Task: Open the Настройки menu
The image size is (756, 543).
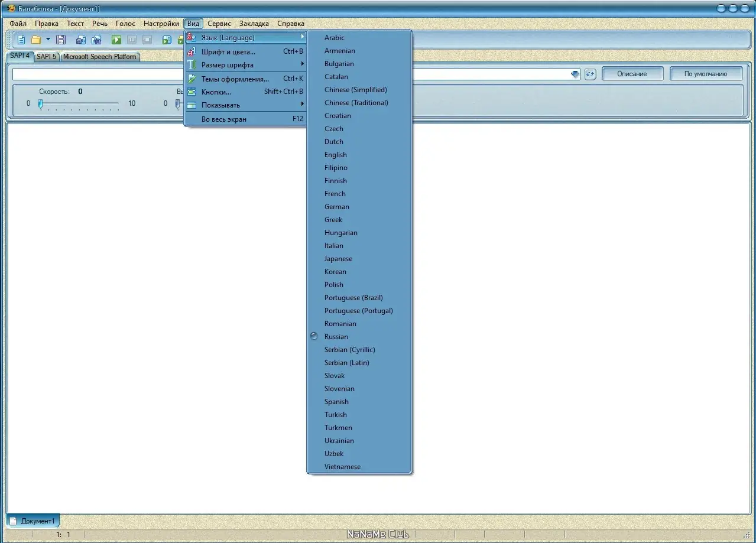Action: [x=161, y=24]
